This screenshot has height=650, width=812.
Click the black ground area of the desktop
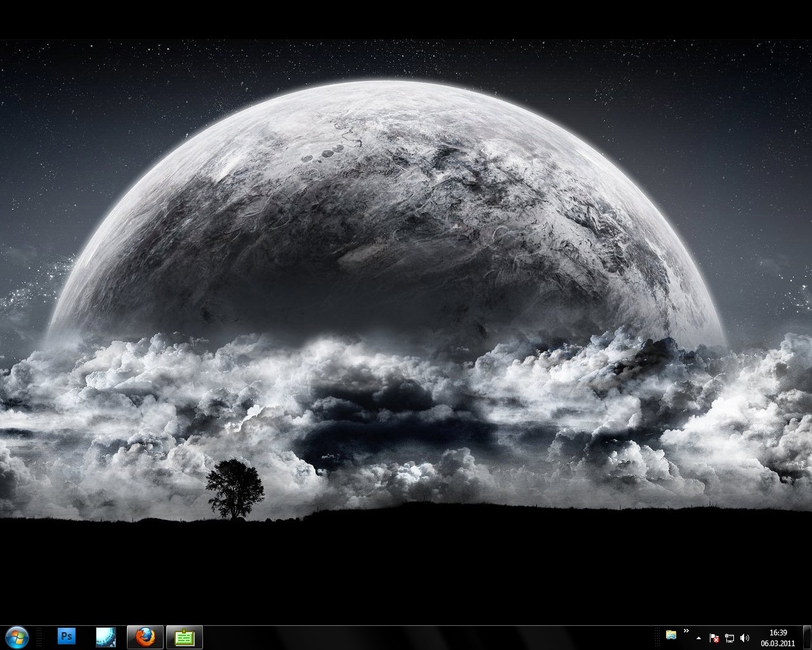[406, 571]
